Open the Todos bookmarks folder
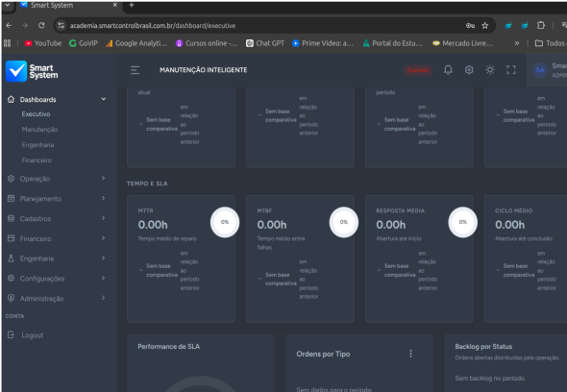The height and width of the screenshot is (392, 567). point(551,43)
